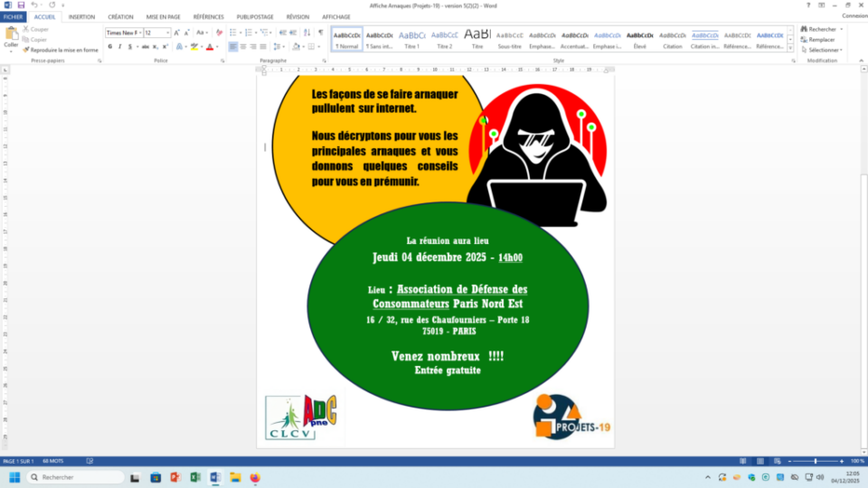Screen dimensions: 868x488
Task: Click the Bold formatting icon
Action: tap(109, 46)
